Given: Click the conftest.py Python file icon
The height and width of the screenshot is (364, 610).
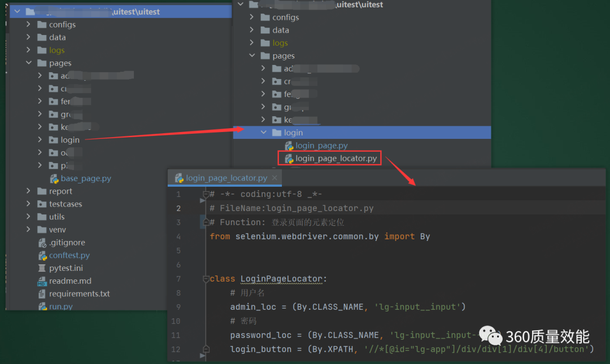Looking at the screenshot, I should coord(42,256).
